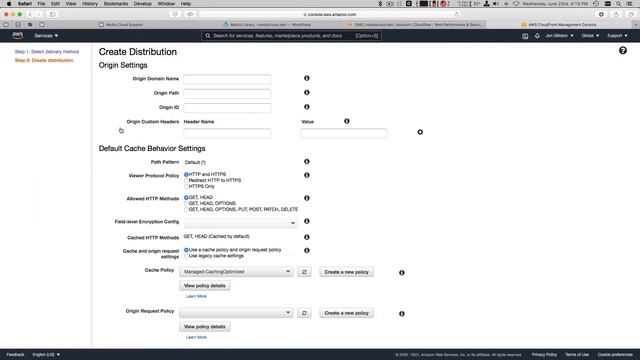
Task: Open Safari File menu
Action: click(41, 4)
